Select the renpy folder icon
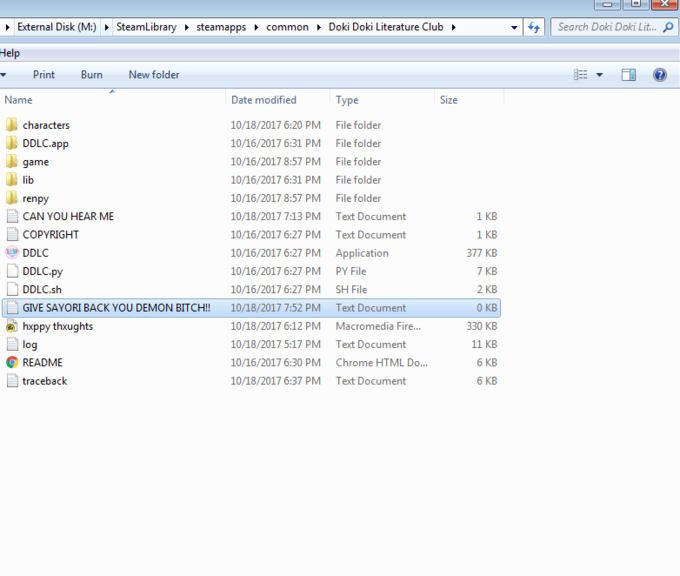680x576 pixels. [12, 198]
